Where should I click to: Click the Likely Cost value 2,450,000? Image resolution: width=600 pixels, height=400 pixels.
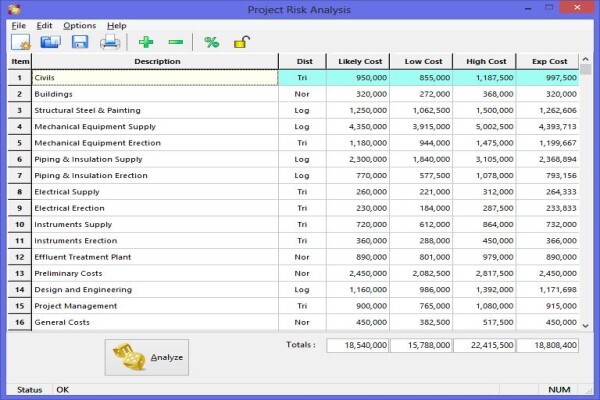coord(358,274)
